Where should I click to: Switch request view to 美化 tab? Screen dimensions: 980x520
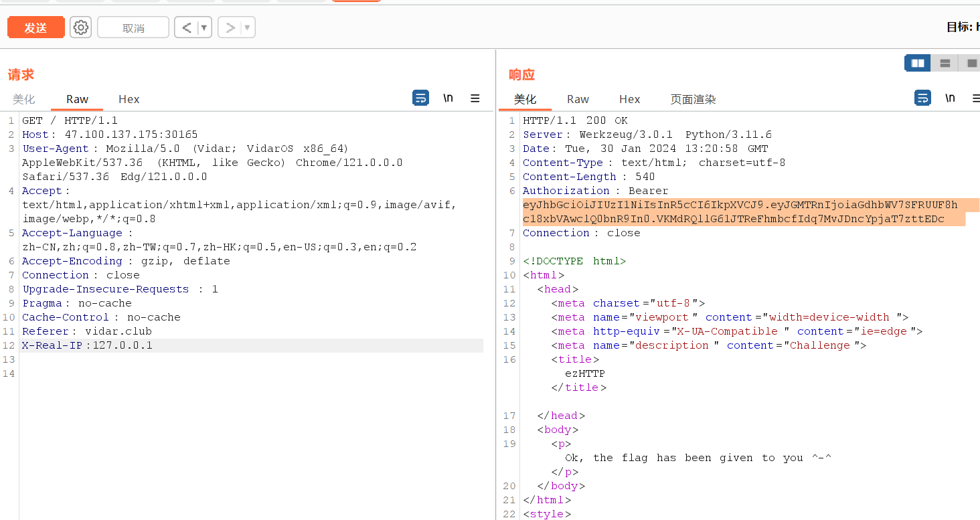[23, 99]
